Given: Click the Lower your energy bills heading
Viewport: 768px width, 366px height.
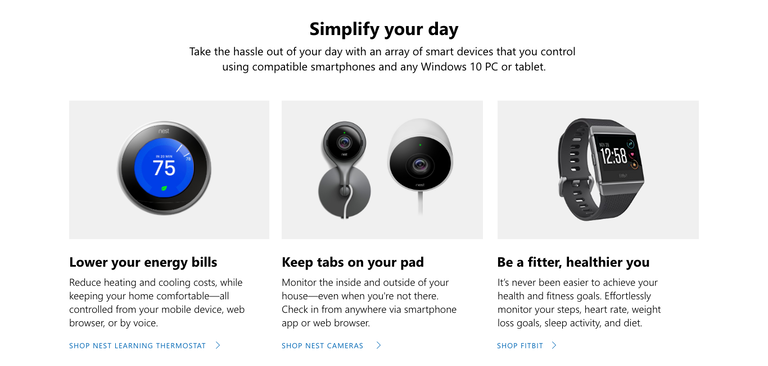Looking at the screenshot, I should [143, 262].
